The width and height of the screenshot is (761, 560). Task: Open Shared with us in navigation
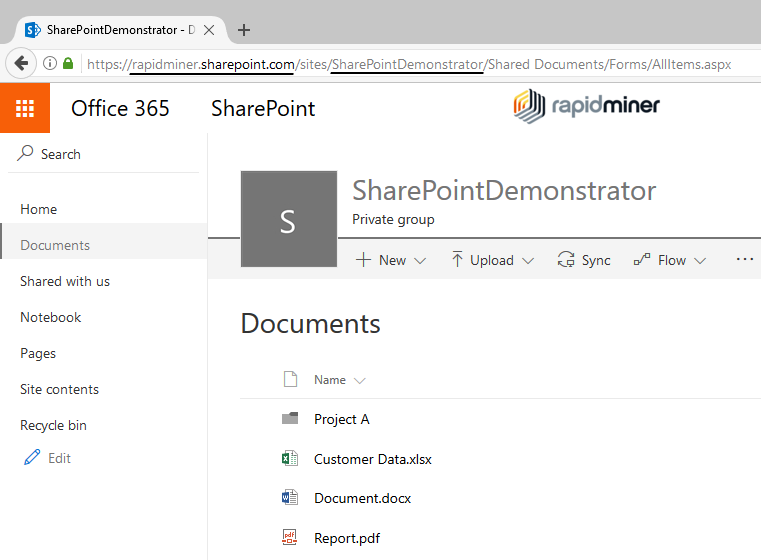click(65, 281)
